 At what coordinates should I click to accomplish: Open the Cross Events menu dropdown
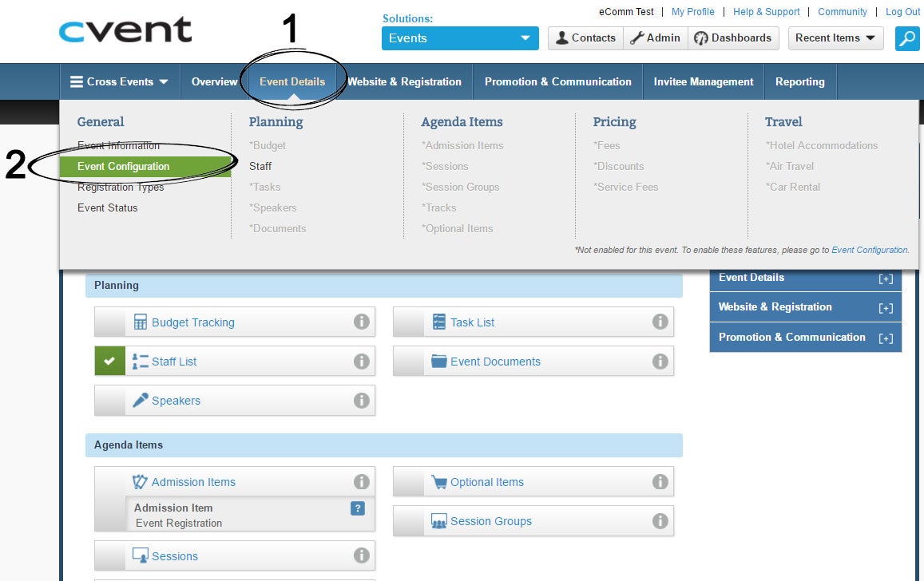pyautogui.click(x=120, y=82)
